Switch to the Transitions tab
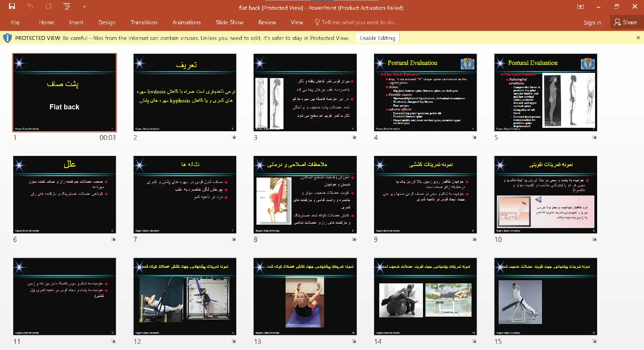The image size is (644, 350). click(x=144, y=23)
